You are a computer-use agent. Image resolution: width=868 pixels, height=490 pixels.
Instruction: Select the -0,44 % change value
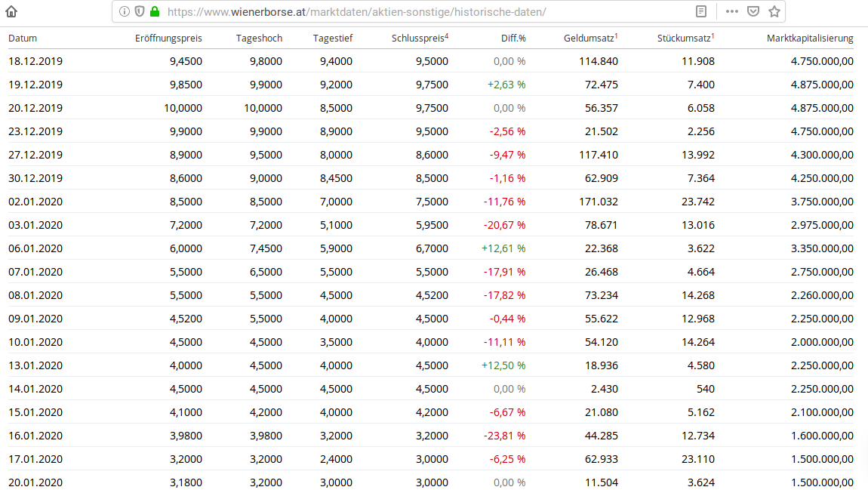(508, 319)
